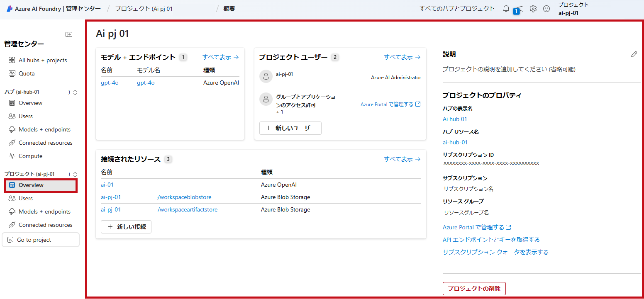Image resolution: width=644 pixels, height=299 pixels.
Task: Open the gpt-4o model name link
Action: point(146,83)
